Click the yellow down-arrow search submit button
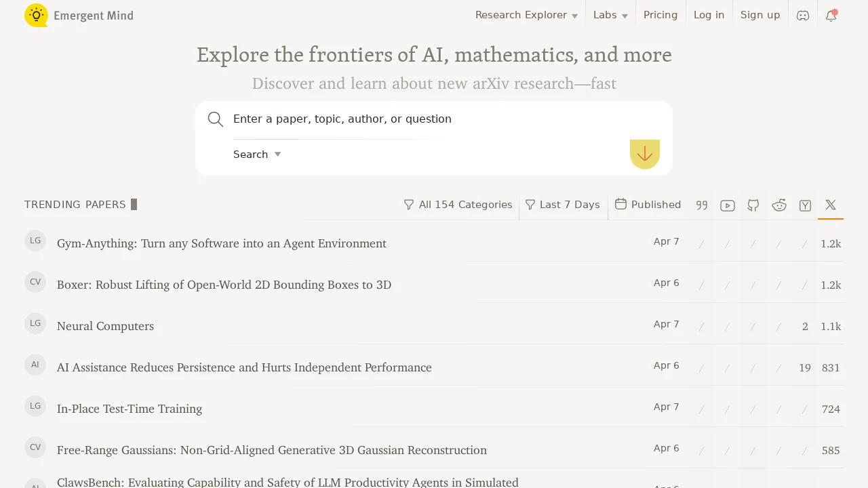This screenshot has width=868, height=488. 644,155
